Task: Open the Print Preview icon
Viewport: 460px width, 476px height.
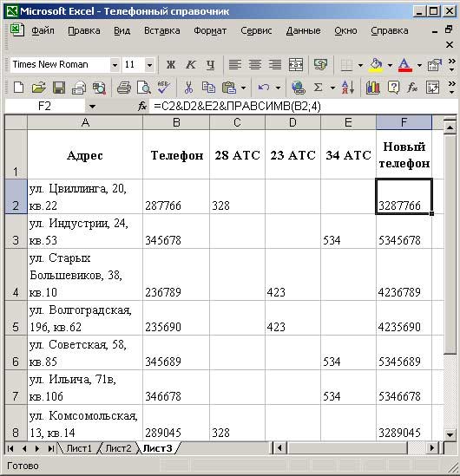Action: click(x=144, y=88)
